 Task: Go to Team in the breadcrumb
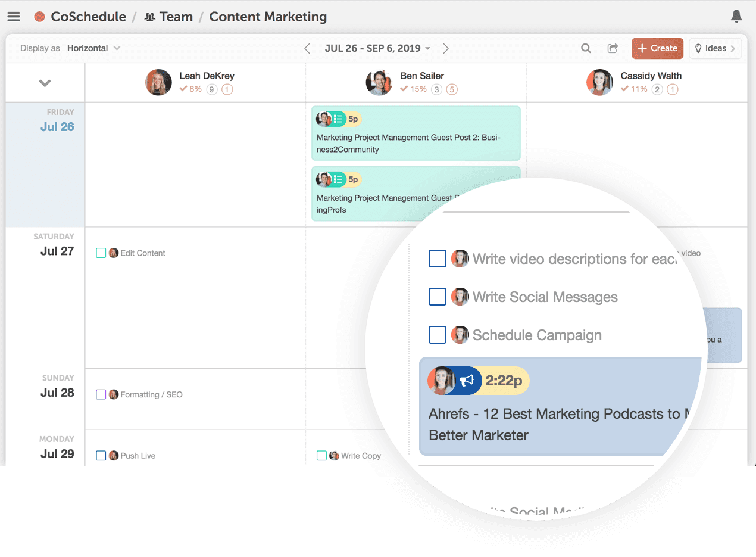tap(176, 17)
